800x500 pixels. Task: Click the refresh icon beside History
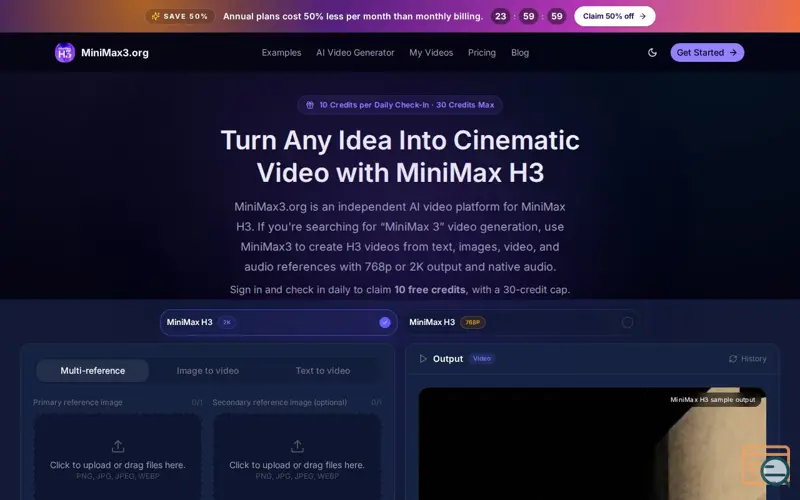point(733,359)
